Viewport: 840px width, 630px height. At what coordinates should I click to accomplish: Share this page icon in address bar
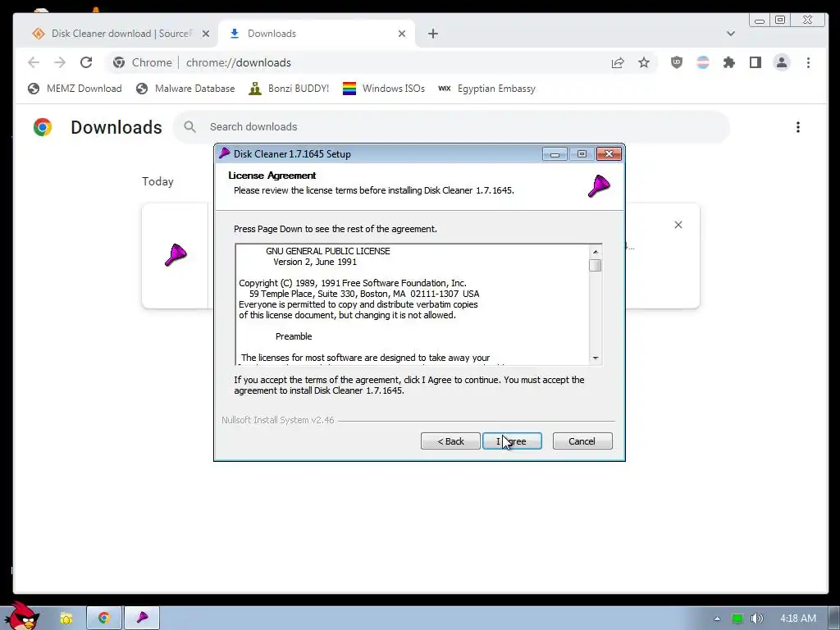pyautogui.click(x=618, y=62)
